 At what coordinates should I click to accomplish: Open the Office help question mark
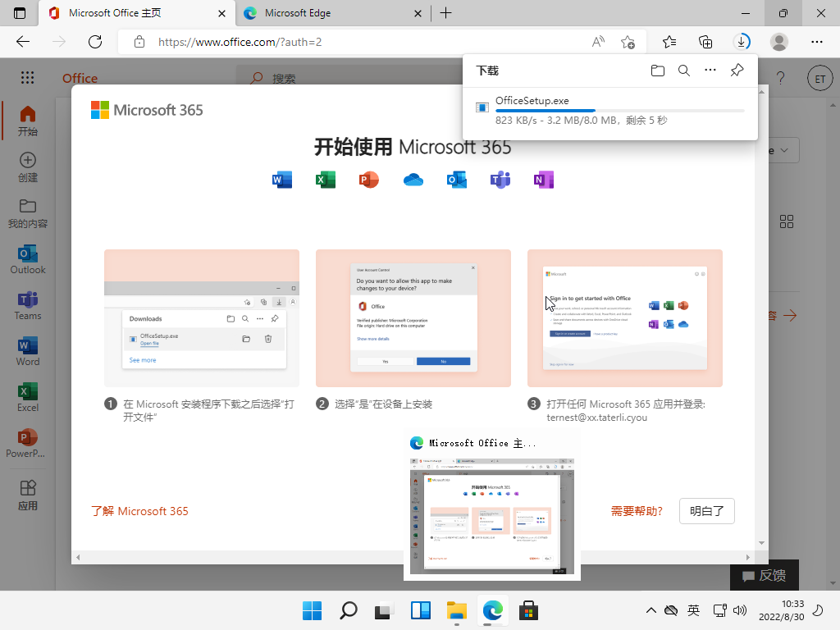click(x=781, y=78)
